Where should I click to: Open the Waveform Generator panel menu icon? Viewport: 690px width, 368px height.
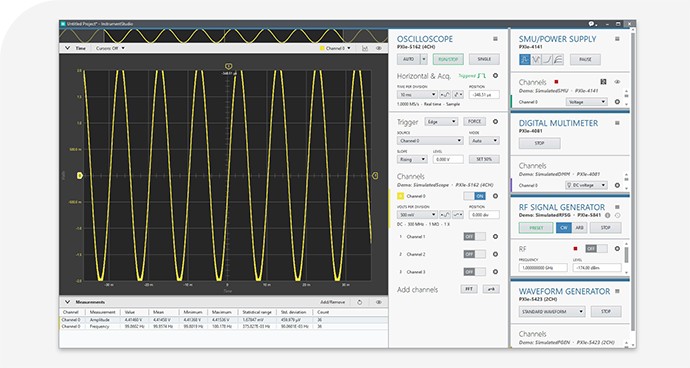click(x=617, y=291)
